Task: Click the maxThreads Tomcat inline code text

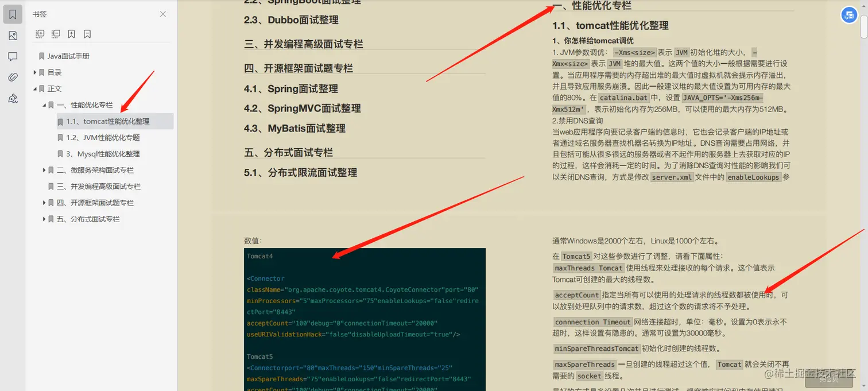Action: coord(589,268)
